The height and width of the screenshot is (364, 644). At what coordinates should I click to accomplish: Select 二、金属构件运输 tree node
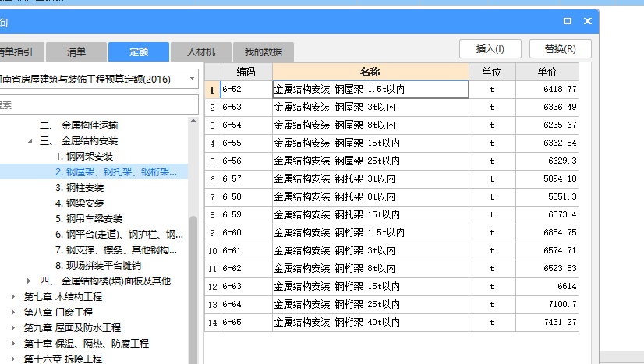(x=79, y=125)
